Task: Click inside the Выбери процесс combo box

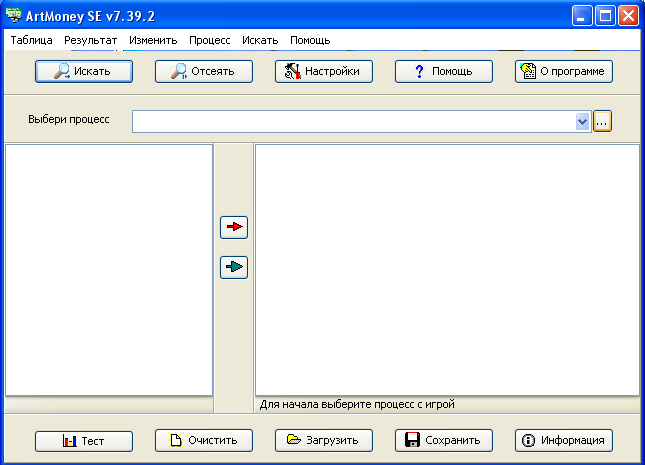Action: tap(350, 121)
